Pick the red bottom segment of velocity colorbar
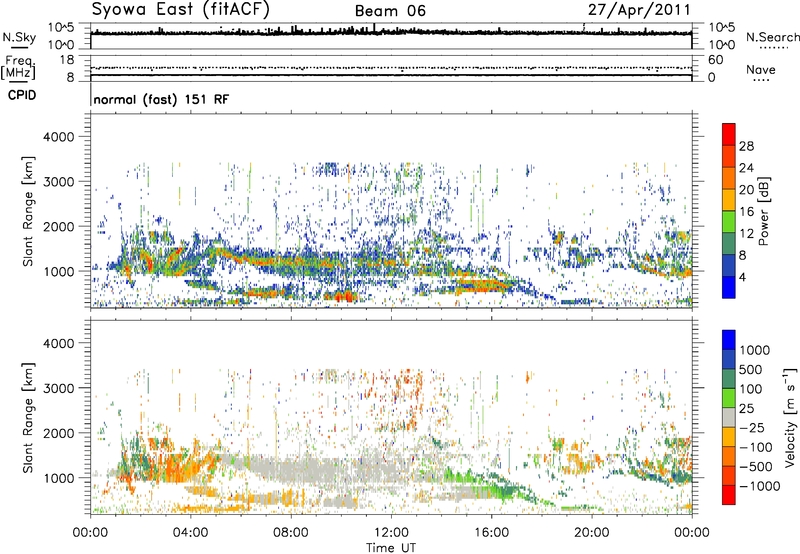The image size is (800, 554). 729,495
